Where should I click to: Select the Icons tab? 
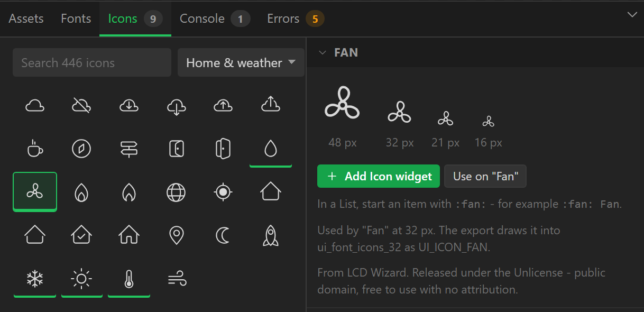click(x=135, y=19)
